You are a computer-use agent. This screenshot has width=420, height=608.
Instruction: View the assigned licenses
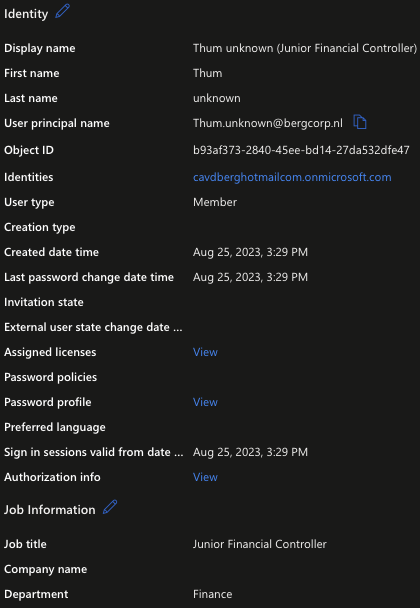coord(205,352)
